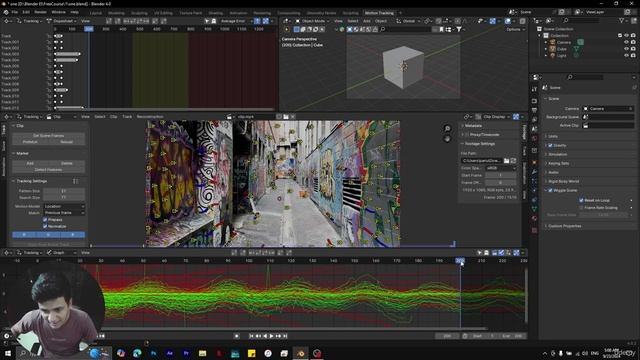Click the play button in the timeline
Image resolution: width=640 pixels, height=360 pixels.
point(271,336)
